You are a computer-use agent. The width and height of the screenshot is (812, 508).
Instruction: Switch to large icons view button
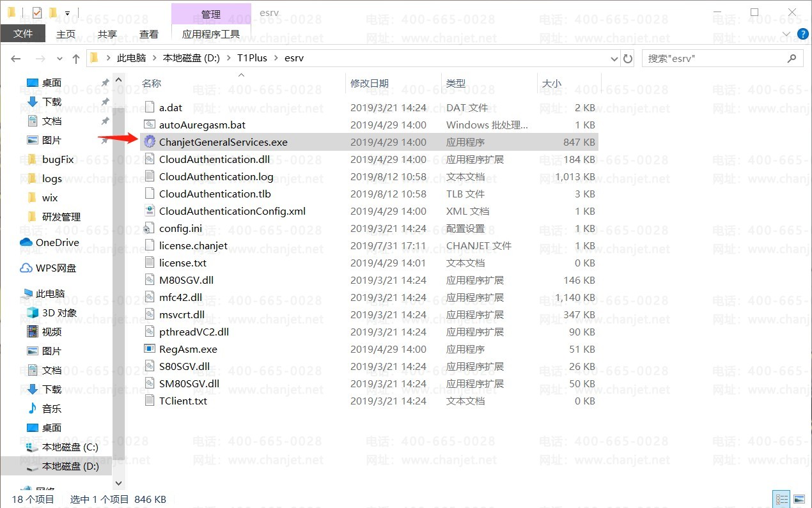[x=799, y=499]
